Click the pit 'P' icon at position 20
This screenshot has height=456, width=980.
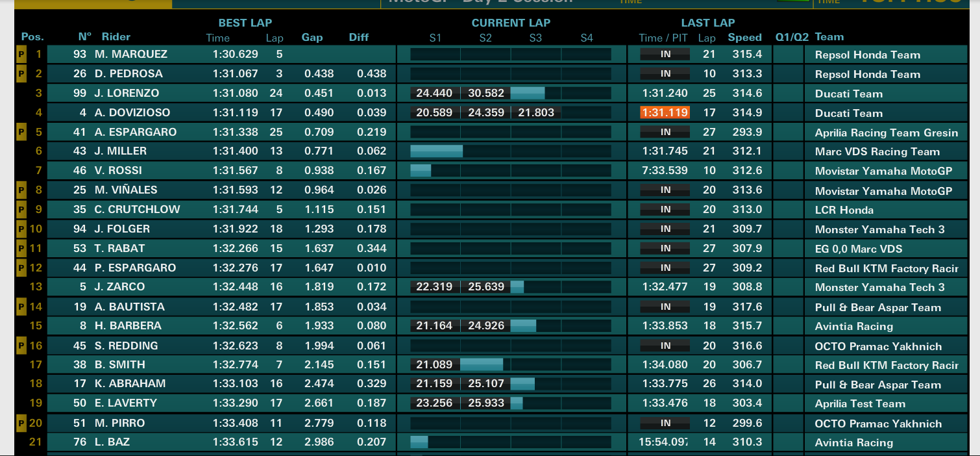(x=21, y=424)
